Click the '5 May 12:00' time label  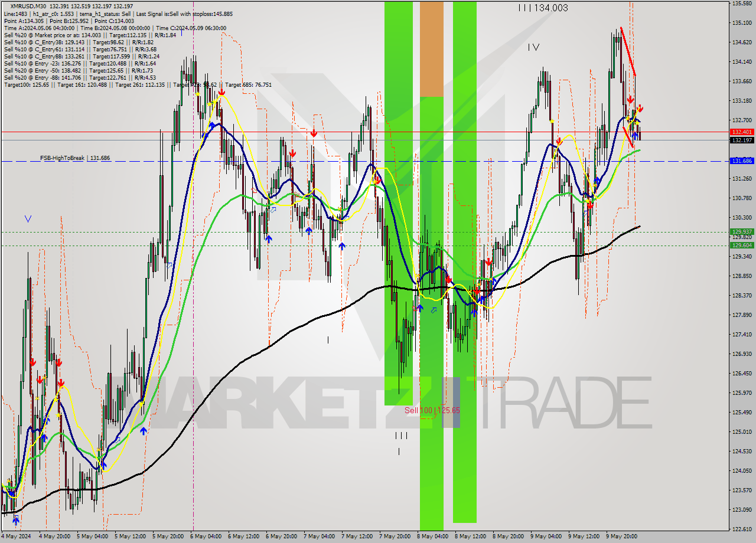tap(129, 537)
